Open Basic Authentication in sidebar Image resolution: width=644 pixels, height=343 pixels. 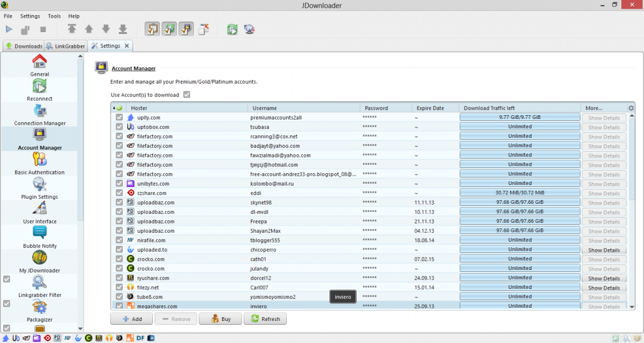[40, 164]
